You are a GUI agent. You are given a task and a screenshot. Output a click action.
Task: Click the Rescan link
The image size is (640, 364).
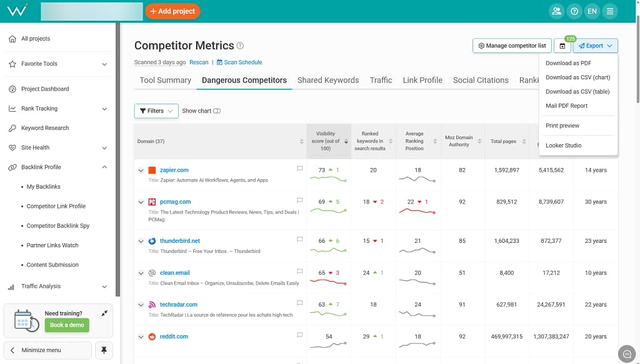pyautogui.click(x=199, y=62)
